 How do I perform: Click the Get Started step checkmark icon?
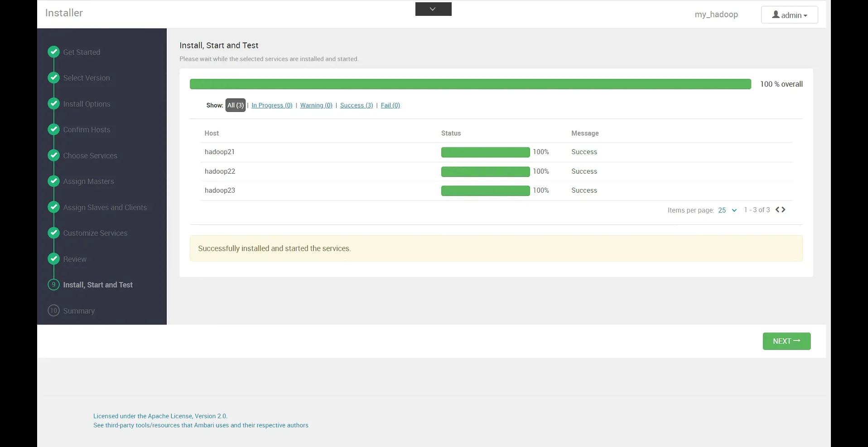coord(53,52)
